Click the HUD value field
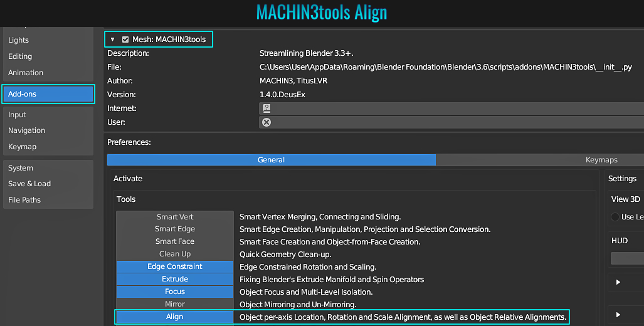Viewport: 644px width, 326px height. [627, 258]
